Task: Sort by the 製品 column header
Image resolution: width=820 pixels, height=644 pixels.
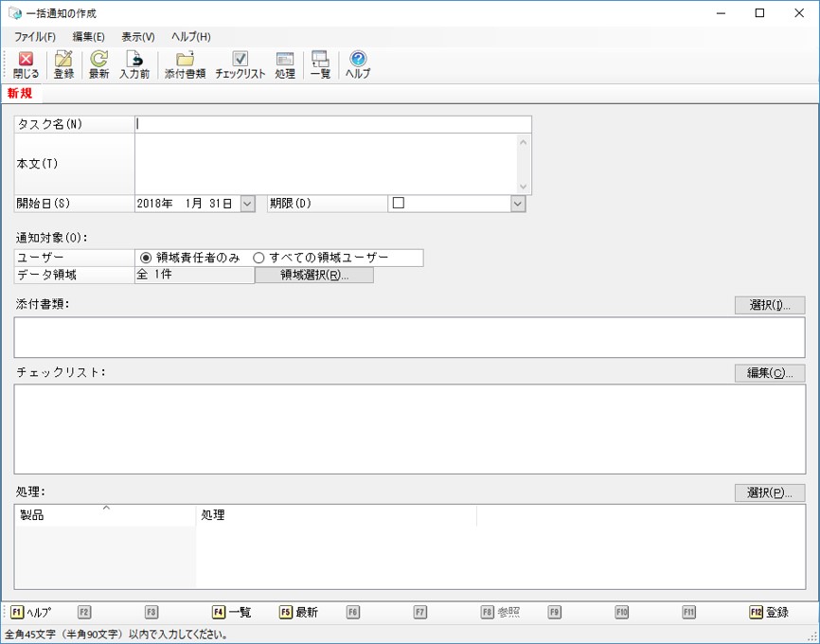Action: coord(104,515)
